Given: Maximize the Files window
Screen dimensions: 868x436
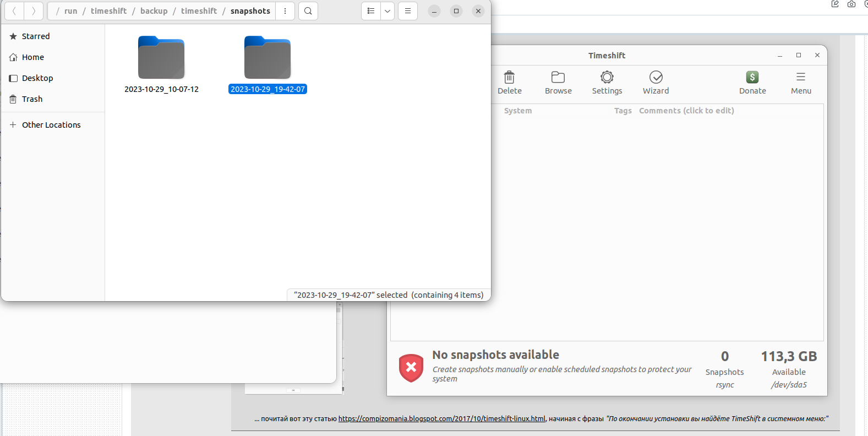Looking at the screenshot, I should click(x=456, y=11).
